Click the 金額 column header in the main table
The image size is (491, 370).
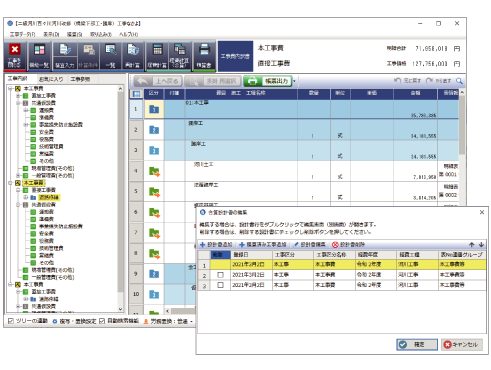[415, 94]
